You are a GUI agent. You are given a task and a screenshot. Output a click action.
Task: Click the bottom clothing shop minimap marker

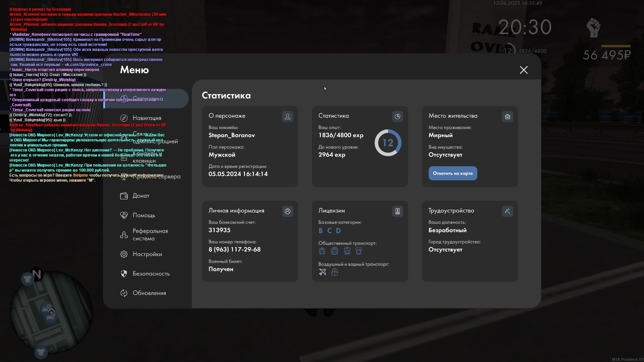pos(41,352)
